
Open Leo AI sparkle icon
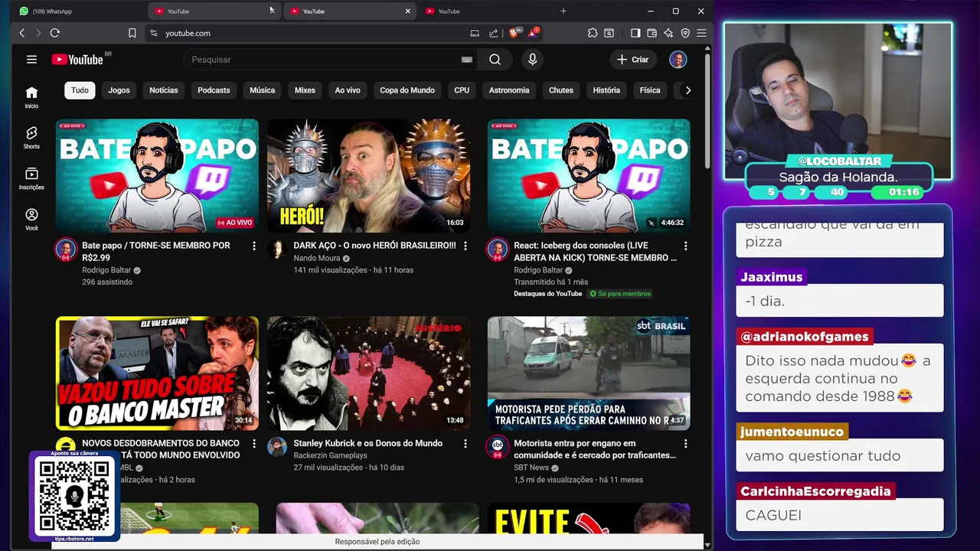(x=668, y=33)
